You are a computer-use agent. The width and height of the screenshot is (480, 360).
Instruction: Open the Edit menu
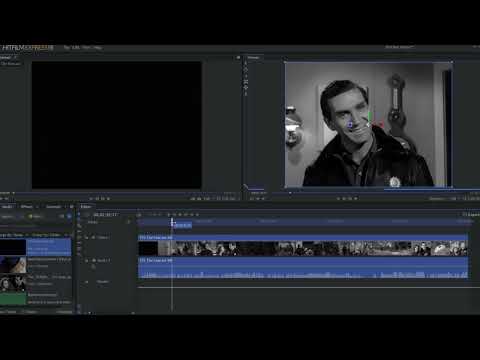(76, 47)
